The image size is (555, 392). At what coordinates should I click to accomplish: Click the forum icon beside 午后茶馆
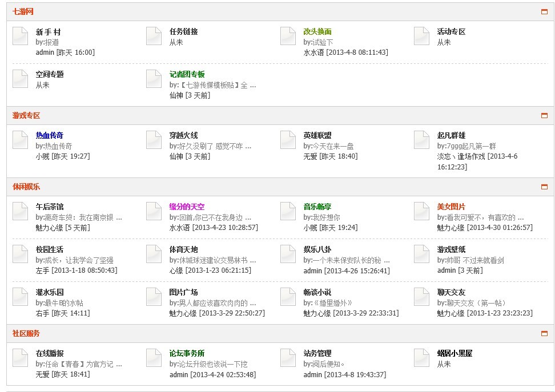coord(20,211)
